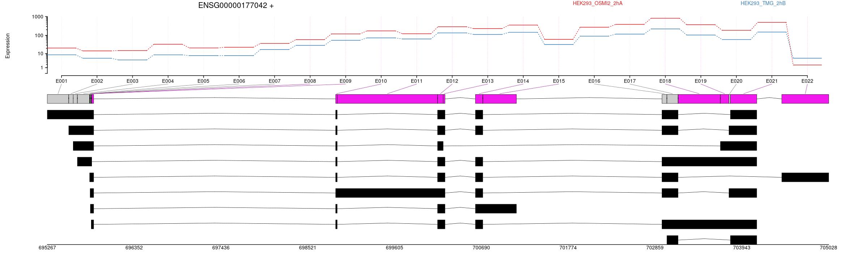Click the exon label E012
The height and width of the screenshot is (253, 868).
(452, 81)
